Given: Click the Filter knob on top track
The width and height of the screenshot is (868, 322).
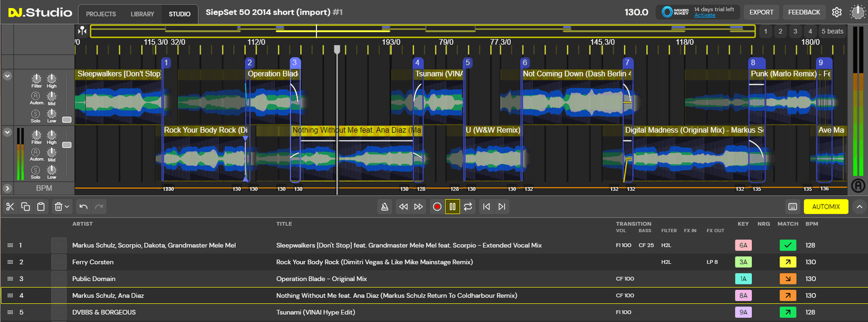Looking at the screenshot, I should coord(36,78).
